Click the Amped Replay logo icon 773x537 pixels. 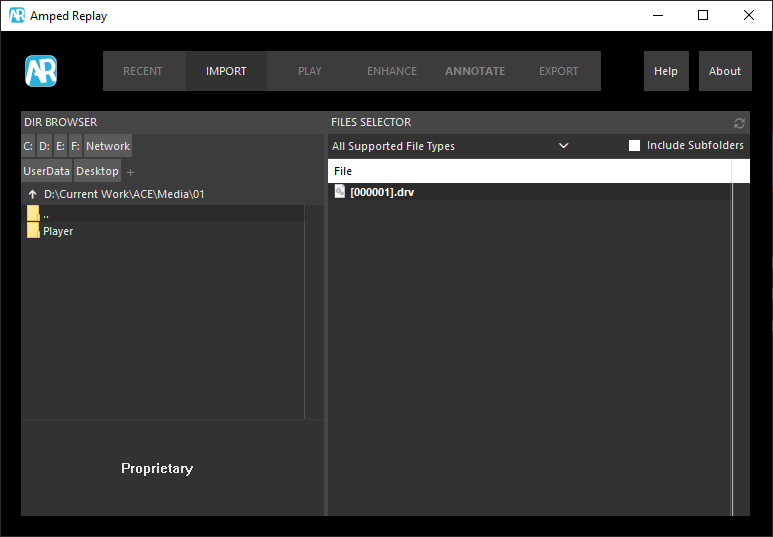pyautogui.click(x=41, y=71)
